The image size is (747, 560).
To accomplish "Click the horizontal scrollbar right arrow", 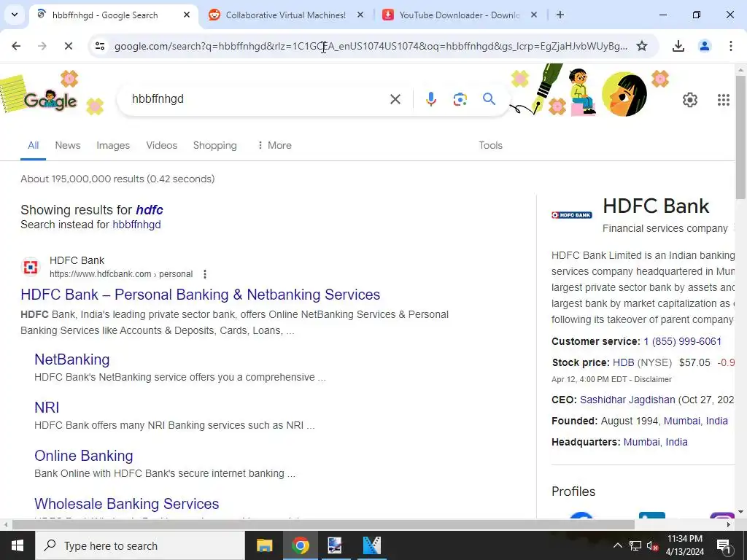I will 729,524.
